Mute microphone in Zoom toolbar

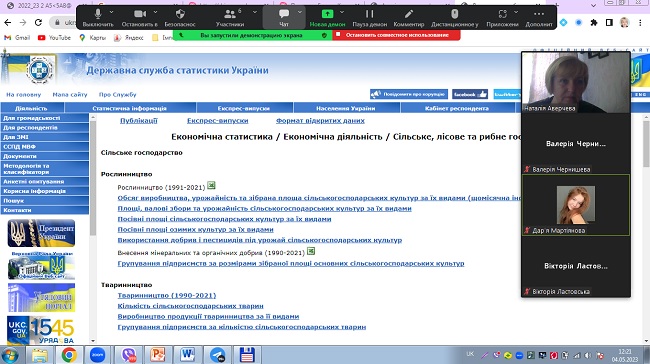coord(98,18)
